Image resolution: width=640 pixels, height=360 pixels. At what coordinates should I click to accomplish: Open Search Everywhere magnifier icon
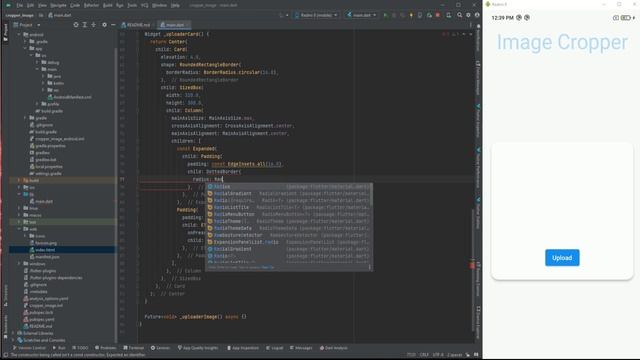click(x=459, y=15)
